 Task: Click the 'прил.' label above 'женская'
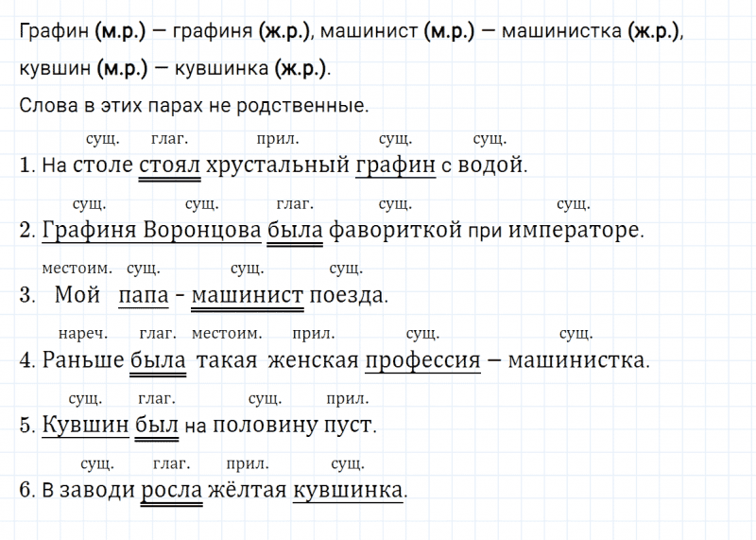[314, 334]
